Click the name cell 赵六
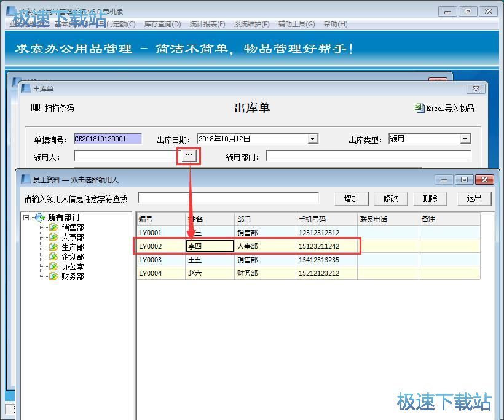The image size is (504, 420). [210, 273]
